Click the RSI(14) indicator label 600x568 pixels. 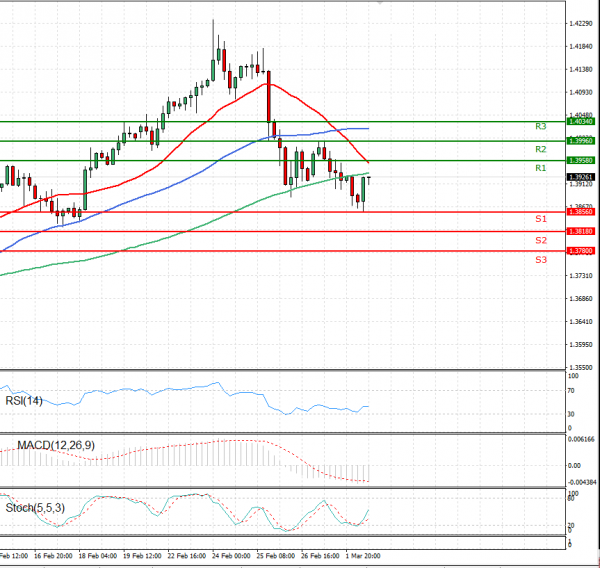24,401
